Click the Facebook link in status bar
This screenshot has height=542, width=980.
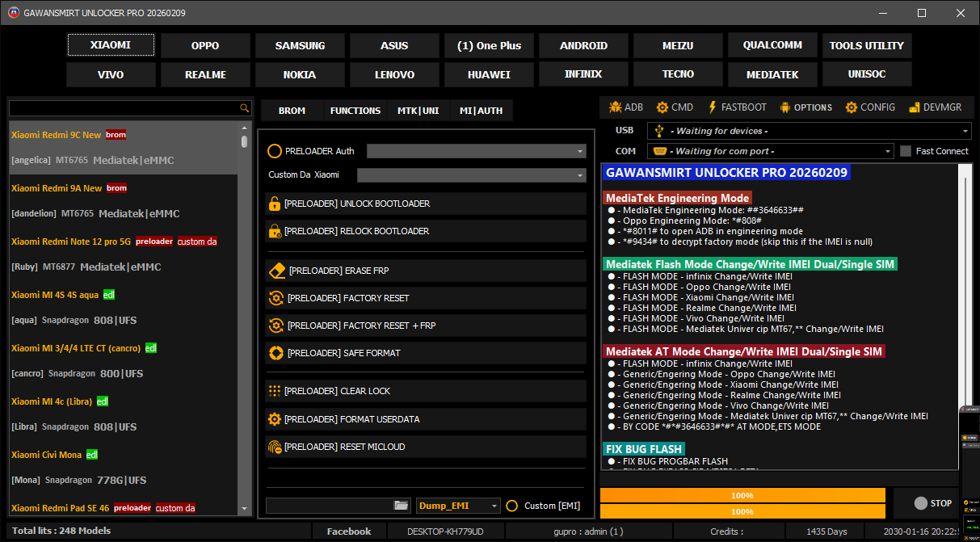[x=348, y=531]
